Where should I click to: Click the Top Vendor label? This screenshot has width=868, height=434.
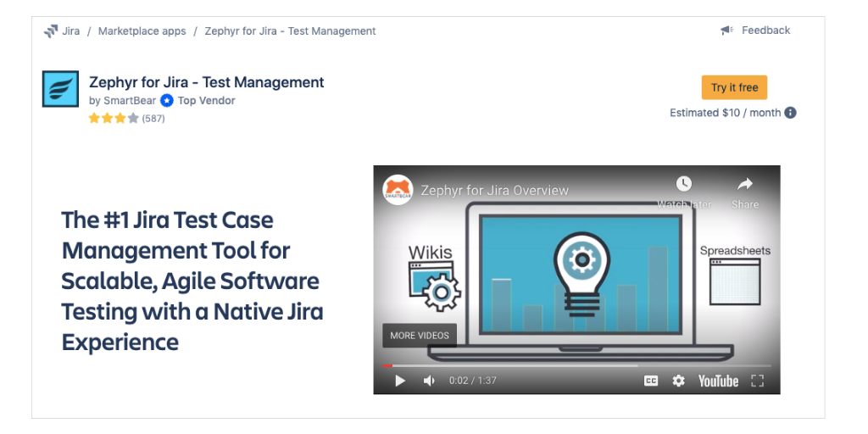206,101
